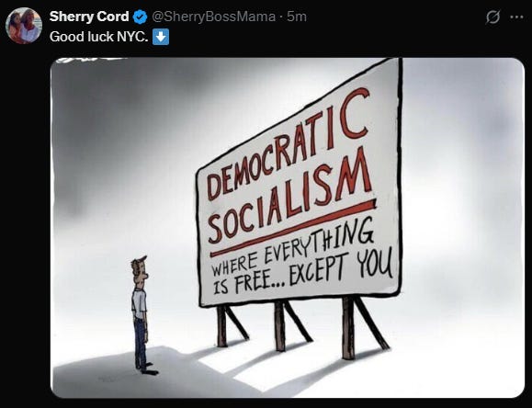Visit the @SherryBossMama handle link
This screenshot has width=532, height=408.
tap(213, 17)
